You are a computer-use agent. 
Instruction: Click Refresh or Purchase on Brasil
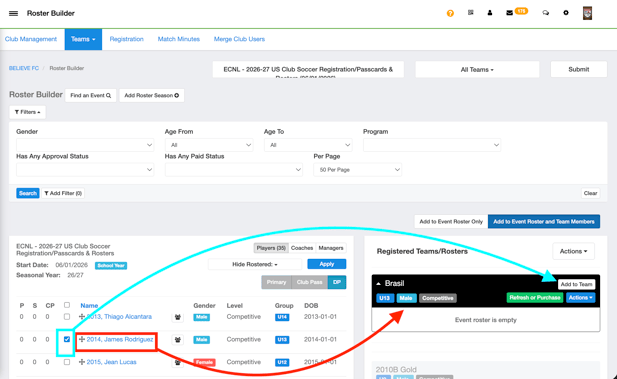(535, 298)
